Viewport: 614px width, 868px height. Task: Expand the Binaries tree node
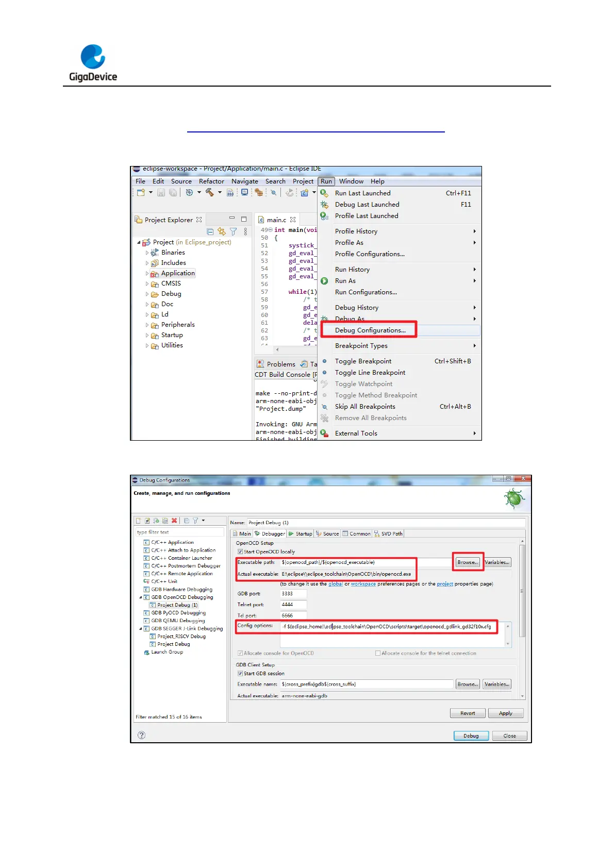pyautogui.click(x=147, y=253)
